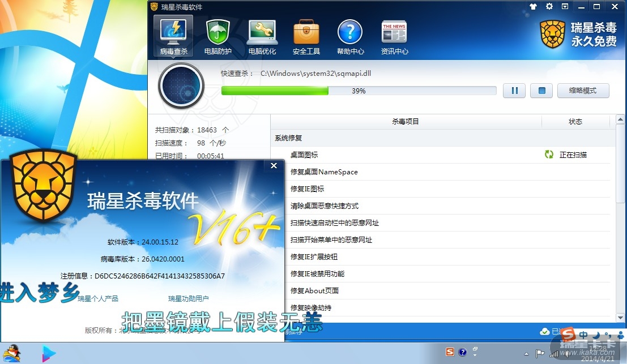Click the 状态 column header
The height and width of the screenshot is (364, 627).
575,122
